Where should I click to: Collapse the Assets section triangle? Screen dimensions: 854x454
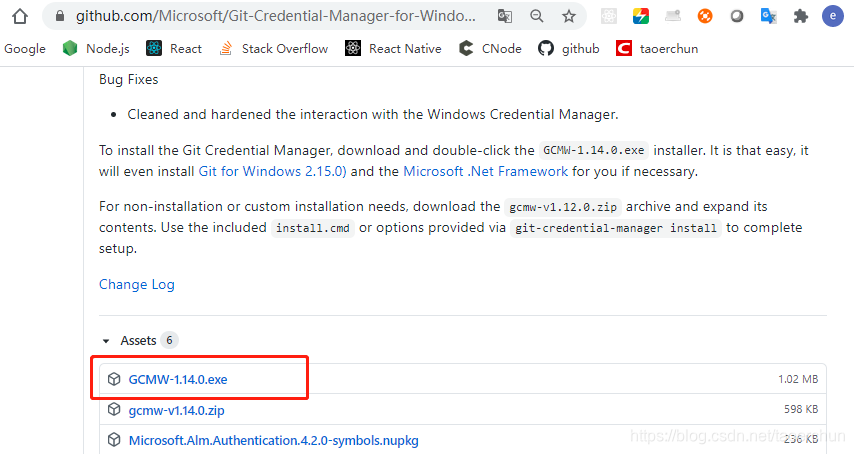pos(106,341)
